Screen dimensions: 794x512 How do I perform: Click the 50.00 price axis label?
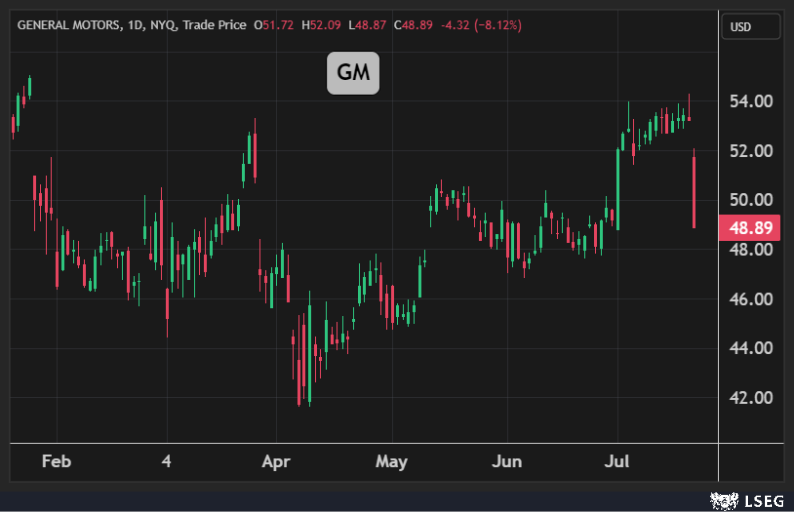coord(750,200)
